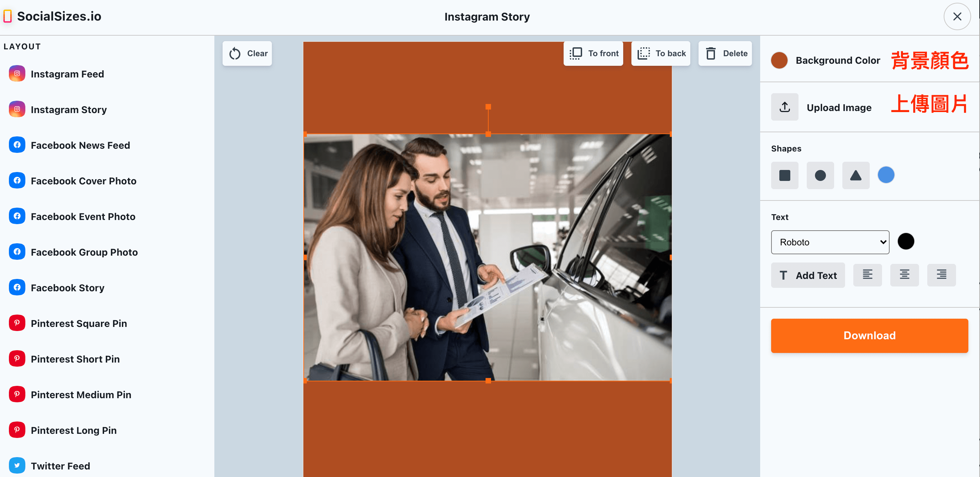Select Pinterest Long Pin layout
The width and height of the screenshot is (980, 477).
click(x=74, y=431)
